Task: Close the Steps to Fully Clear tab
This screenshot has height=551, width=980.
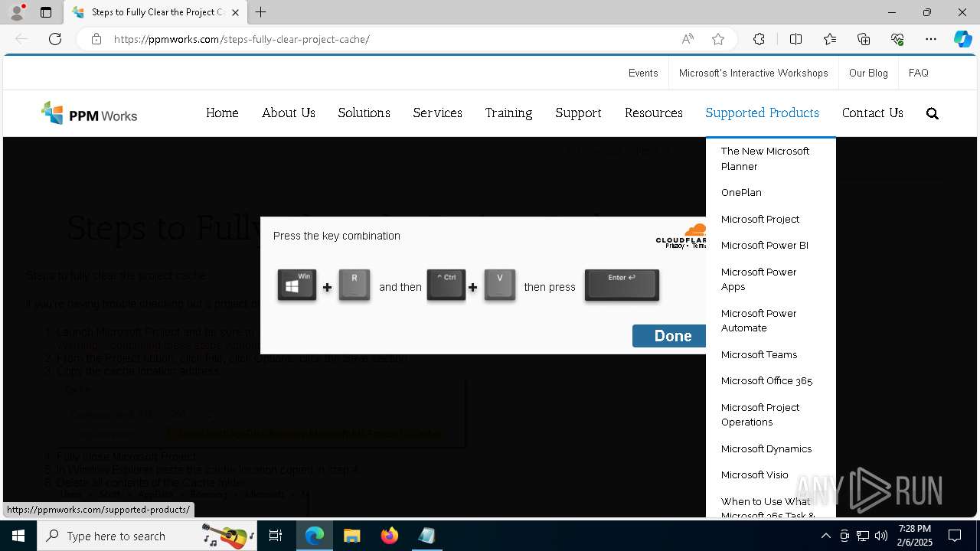Action: [x=235, y=12]
